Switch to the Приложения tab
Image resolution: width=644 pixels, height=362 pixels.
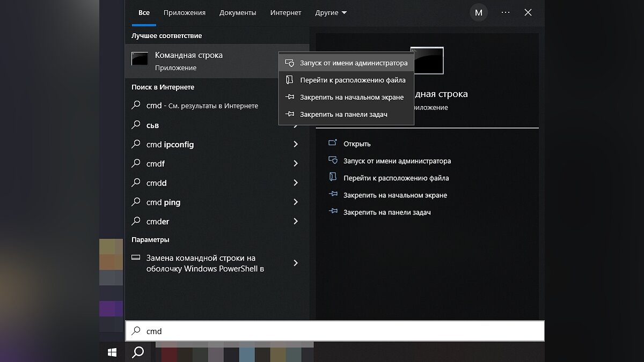coord(185,12)
